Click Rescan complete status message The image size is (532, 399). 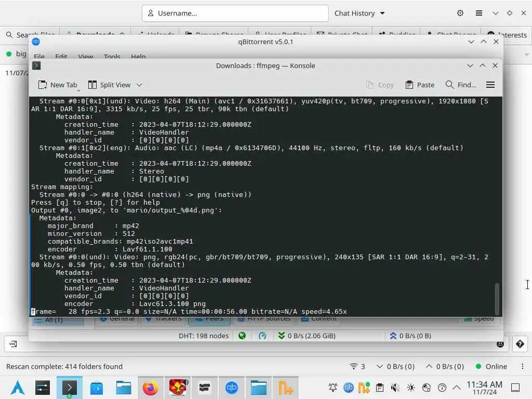pyautogui.click(x=64, y=366)
